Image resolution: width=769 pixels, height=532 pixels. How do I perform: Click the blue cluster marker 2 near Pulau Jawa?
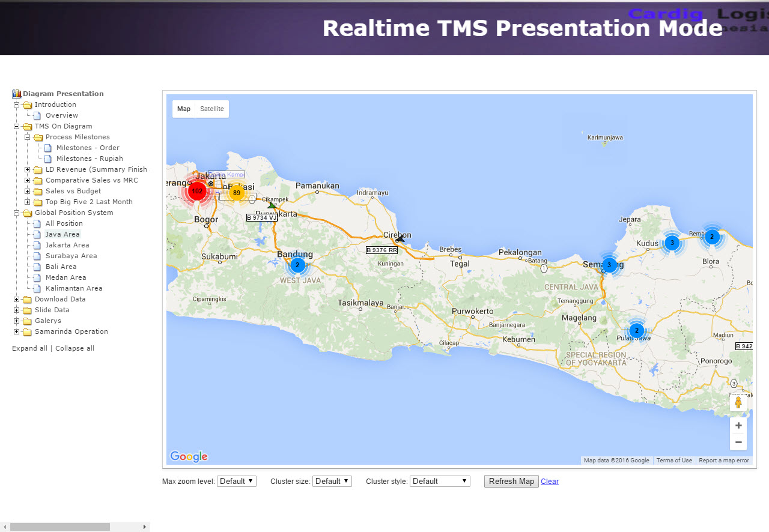coord(637,330)
